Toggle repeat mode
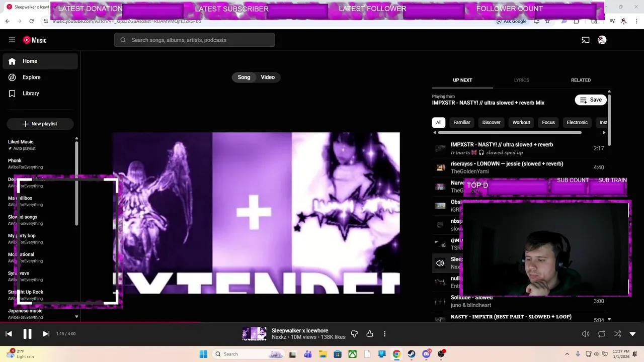The image size is (644, 362). click(x=602, y=334)
